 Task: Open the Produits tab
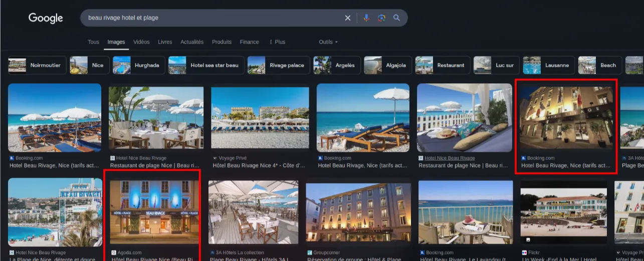(x=222, y=42)
